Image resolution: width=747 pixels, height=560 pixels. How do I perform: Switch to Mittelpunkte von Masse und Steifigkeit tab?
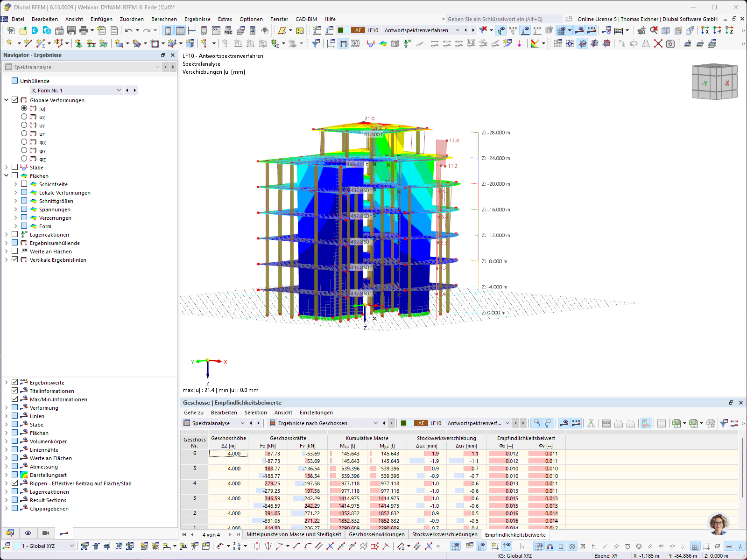(x=294, y=534)
